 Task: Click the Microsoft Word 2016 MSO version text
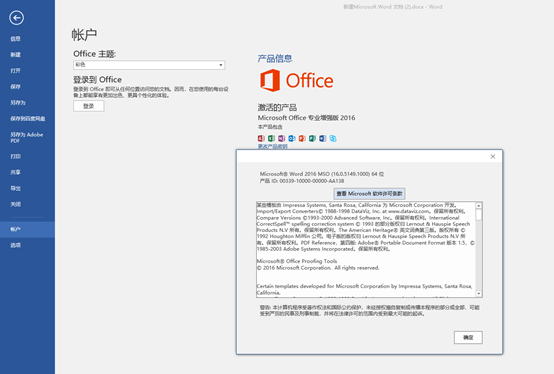click(x=322, y=174)
